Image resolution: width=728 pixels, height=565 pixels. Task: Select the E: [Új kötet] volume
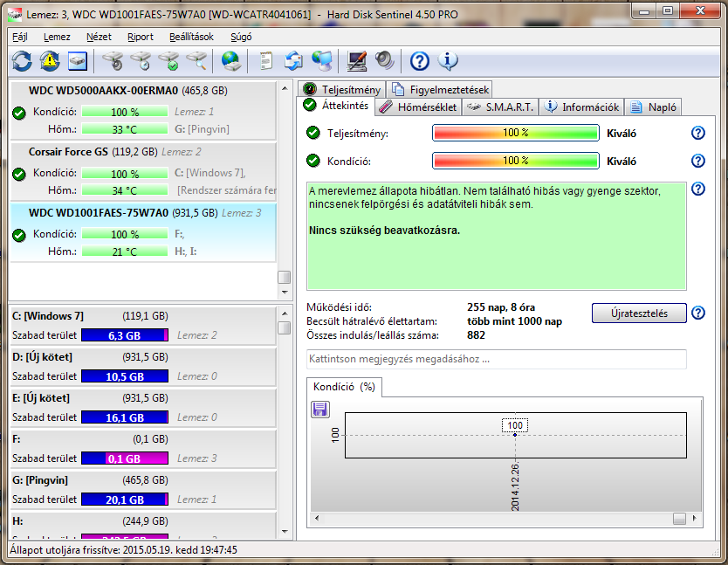click(143, 408)
